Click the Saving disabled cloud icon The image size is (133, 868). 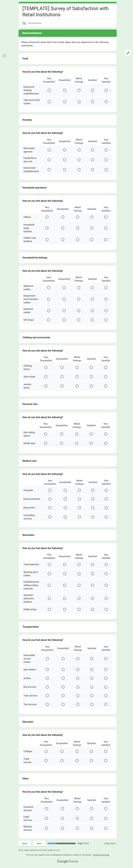[24, 23]
